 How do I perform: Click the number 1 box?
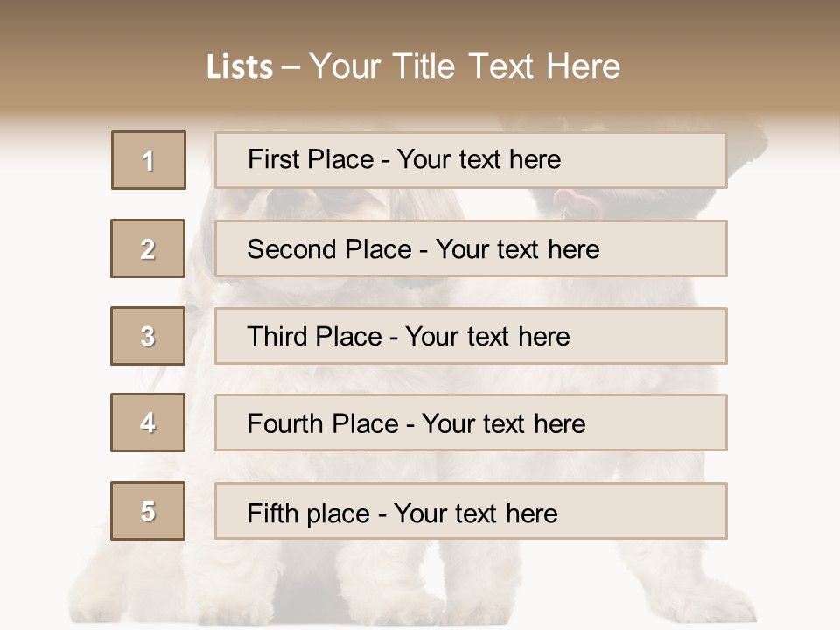tap(149, 160)
